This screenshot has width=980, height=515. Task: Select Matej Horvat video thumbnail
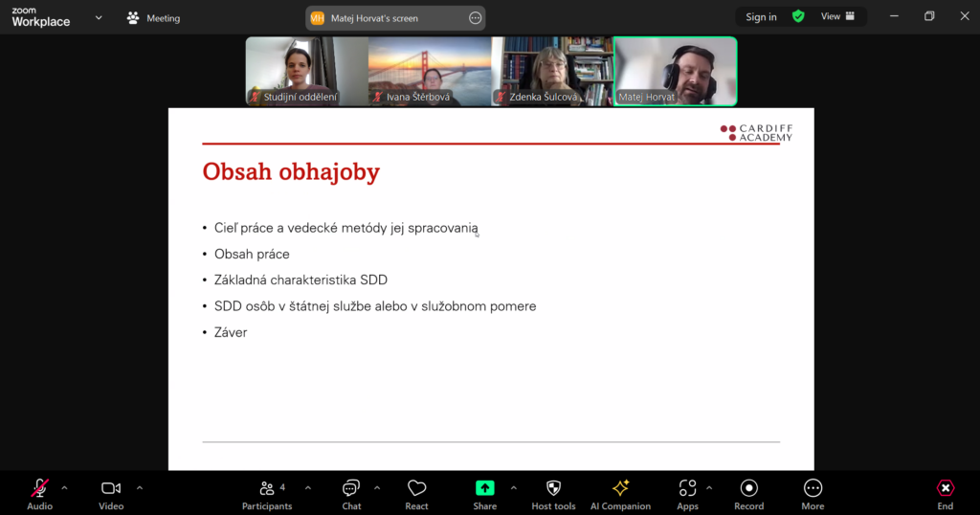676,71
